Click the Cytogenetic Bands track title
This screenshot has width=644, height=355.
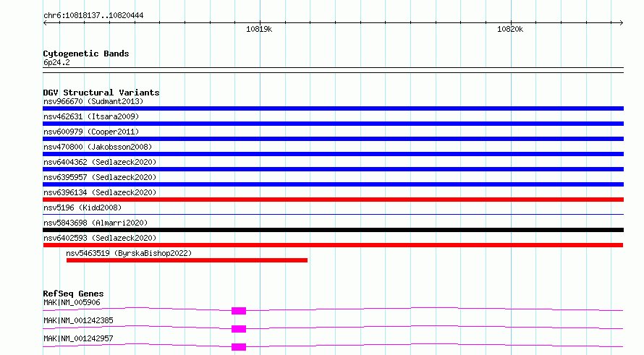(86, 54)
